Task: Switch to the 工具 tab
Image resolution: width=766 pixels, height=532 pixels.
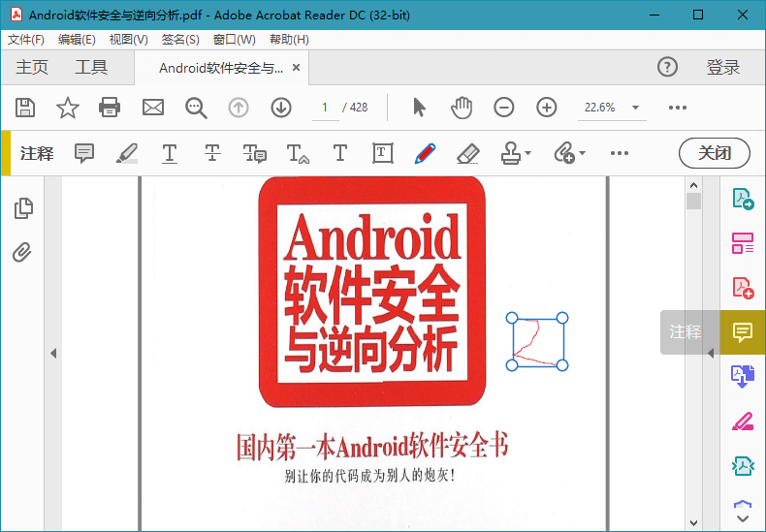Action: click(91, 68)
